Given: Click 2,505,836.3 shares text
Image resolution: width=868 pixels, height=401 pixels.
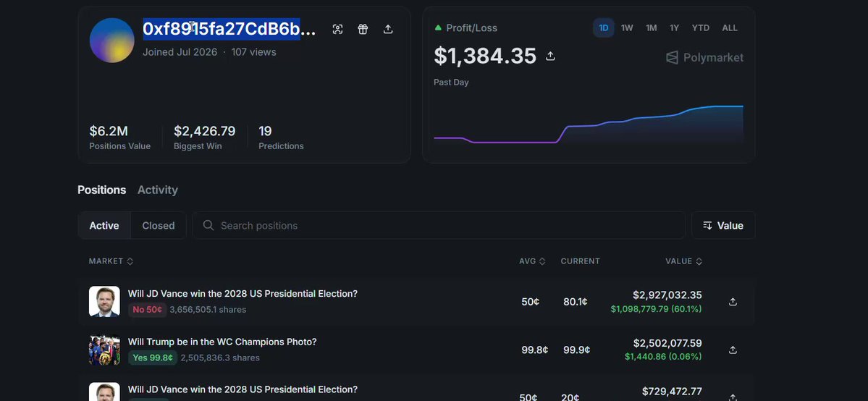Looking at the screenshot, I should [220, 358].
